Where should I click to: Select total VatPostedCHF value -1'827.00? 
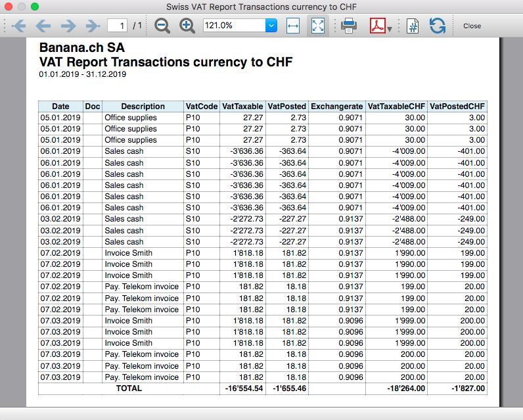click(x=468, y=388)
